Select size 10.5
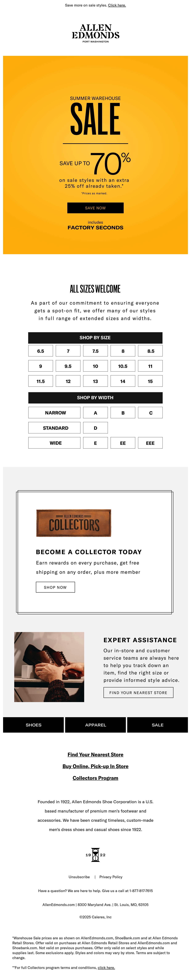191x980 pixels. [x=123, y=366]
